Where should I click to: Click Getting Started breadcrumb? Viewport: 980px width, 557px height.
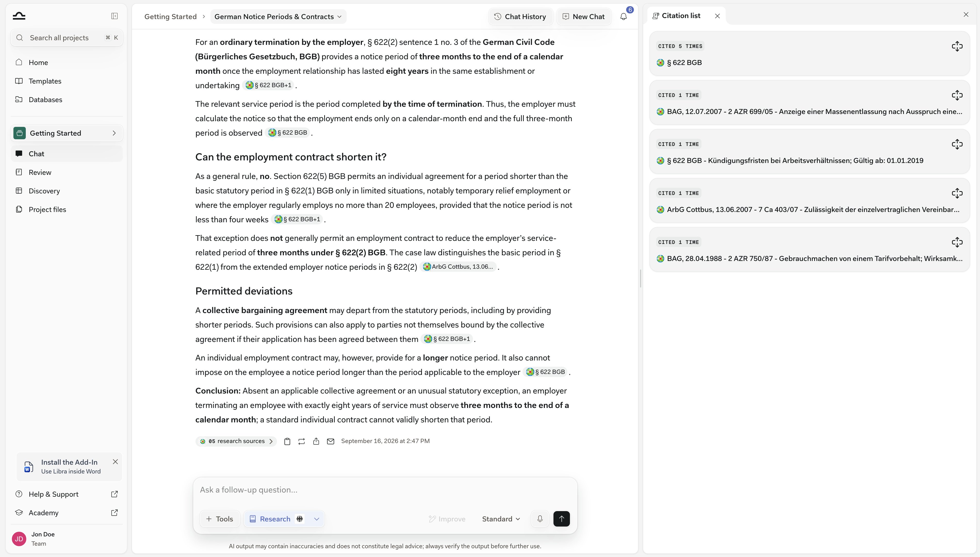click(170, 17)
